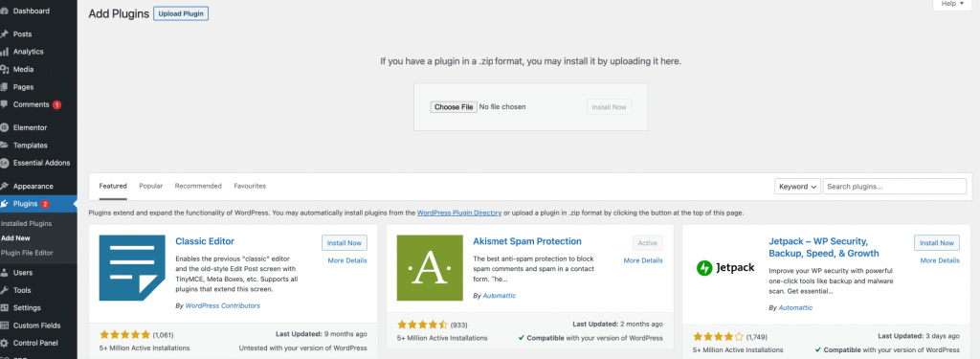Open the Settings icon in sidebar
This screenshot has height=359, width=980.
point(5,307)
